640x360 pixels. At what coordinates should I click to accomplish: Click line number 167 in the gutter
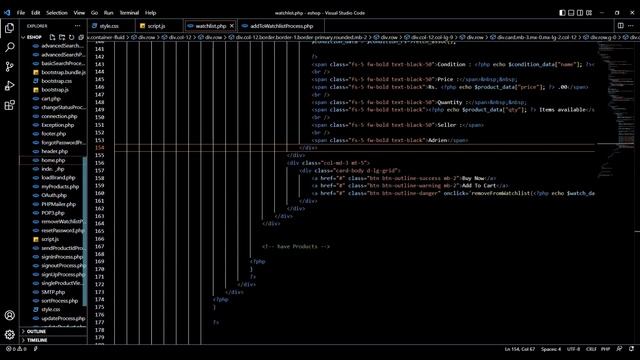click(x=100, y=247)
